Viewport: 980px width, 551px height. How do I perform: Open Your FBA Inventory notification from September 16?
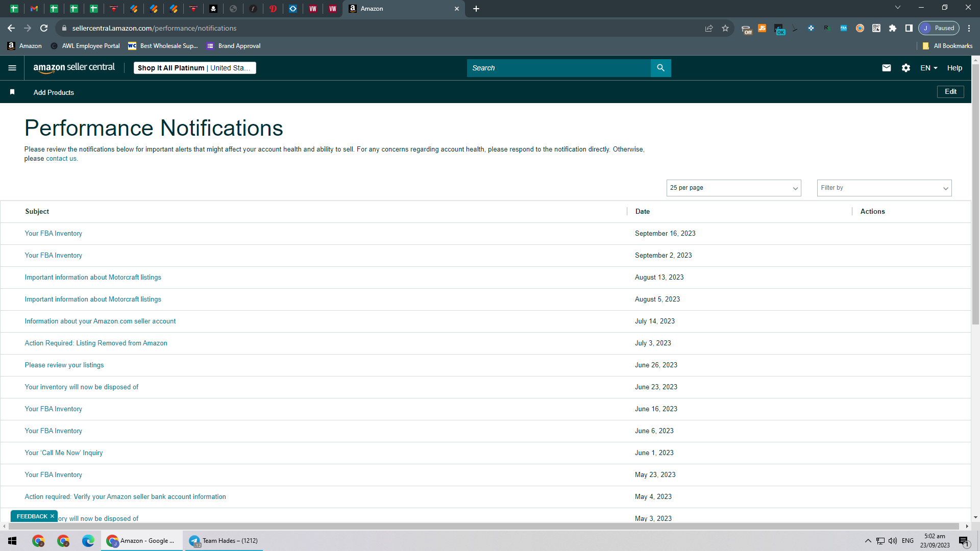coord(53,233)
